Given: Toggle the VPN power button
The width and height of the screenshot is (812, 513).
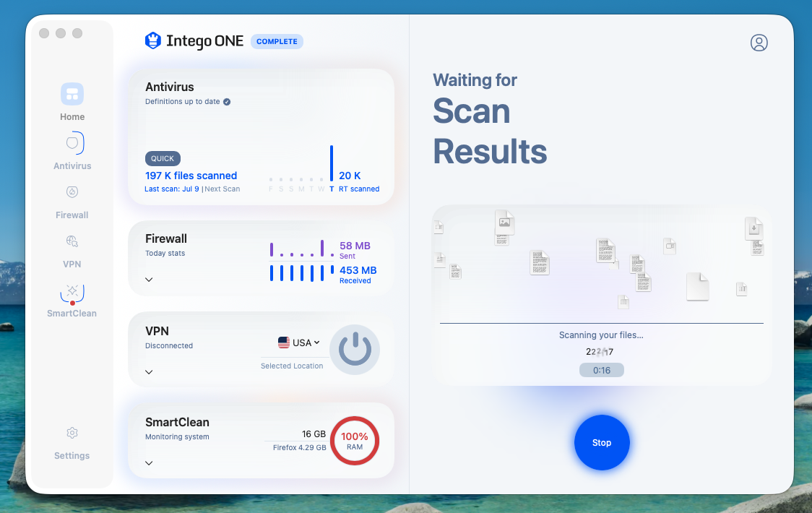Looking at the screenshot, I should 355,349.
